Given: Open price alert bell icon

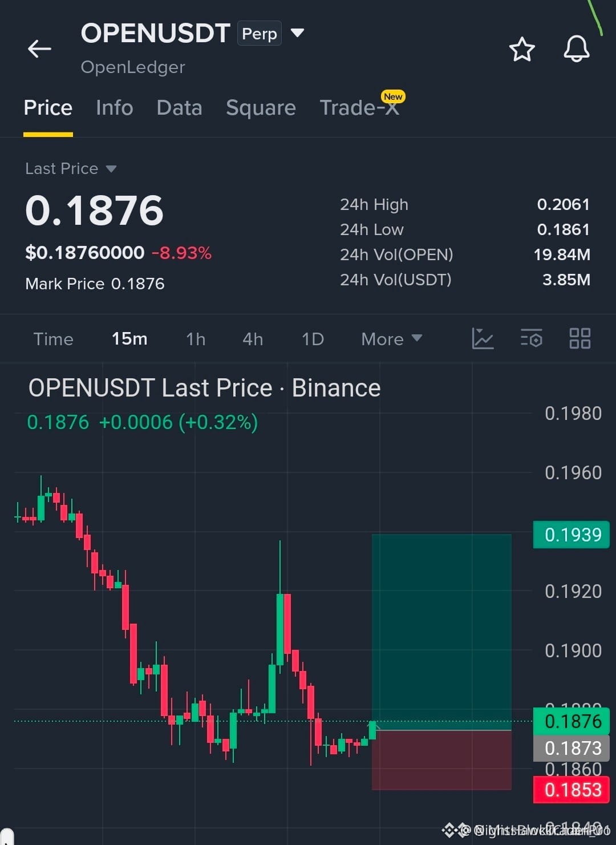Looking at the screenshot, I should 577,49.
